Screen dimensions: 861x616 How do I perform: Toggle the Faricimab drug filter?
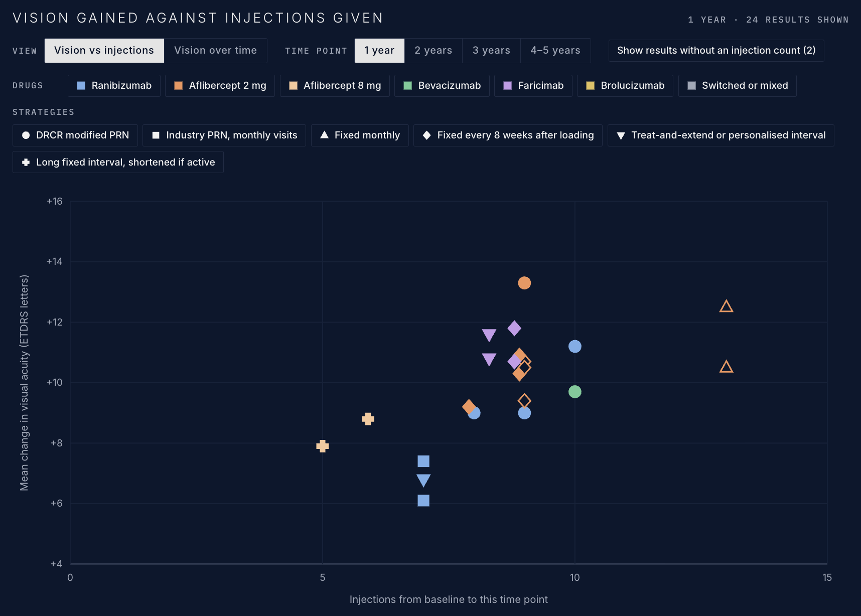click(533, 86)
